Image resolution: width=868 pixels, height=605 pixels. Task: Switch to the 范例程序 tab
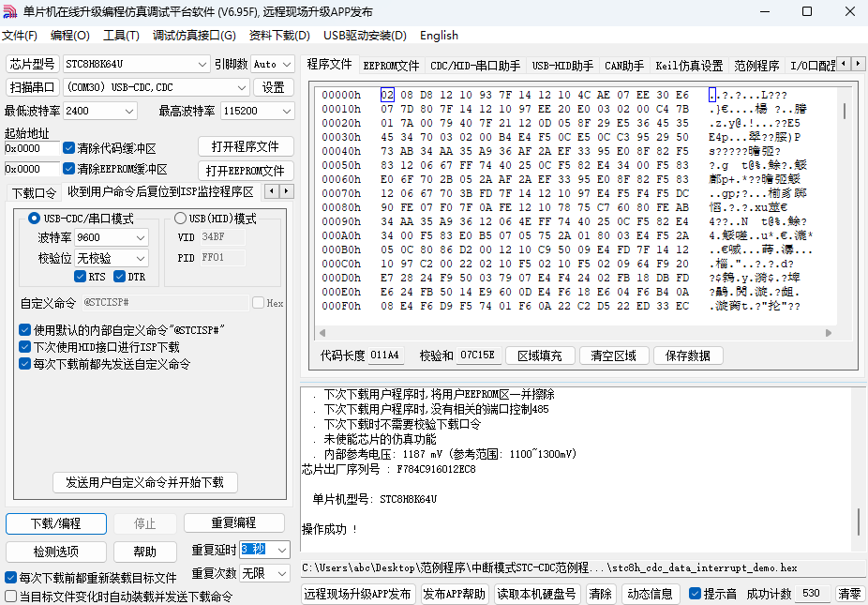click(x=756, y=66)
